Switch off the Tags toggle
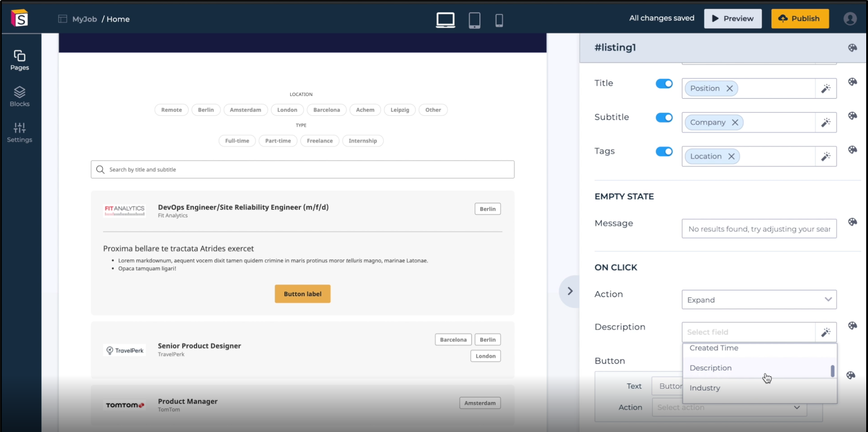The image size is (868, 432). [664, 152]
